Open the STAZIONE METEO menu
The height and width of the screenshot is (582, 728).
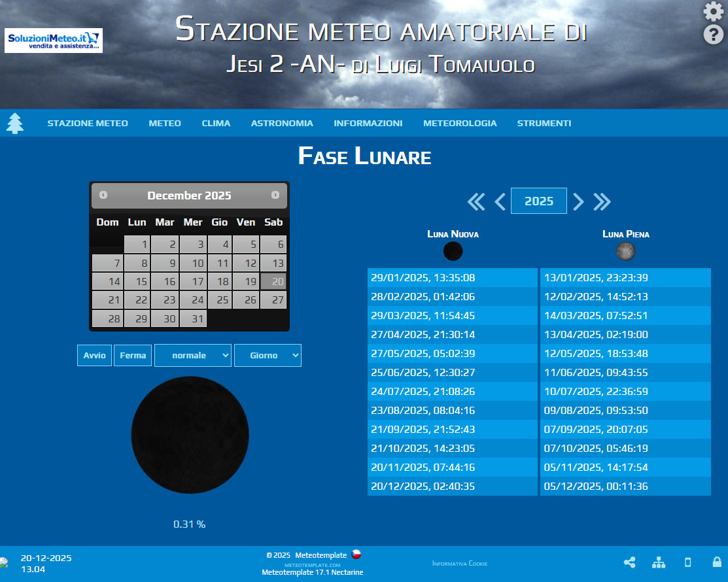tap(88, 123)
